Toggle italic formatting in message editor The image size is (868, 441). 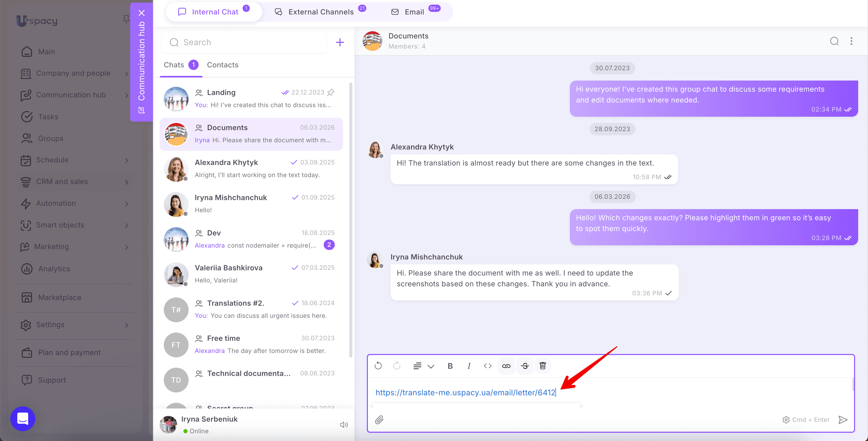pos(469,366)
